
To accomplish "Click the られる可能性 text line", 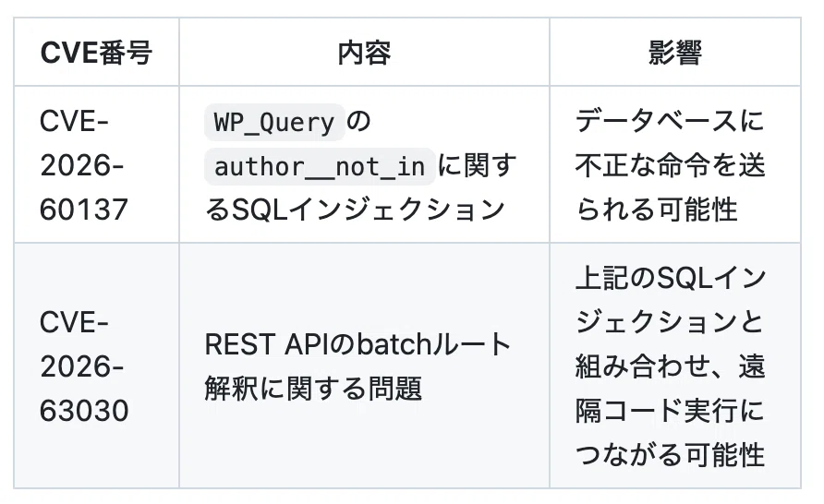I will point(657,210).
